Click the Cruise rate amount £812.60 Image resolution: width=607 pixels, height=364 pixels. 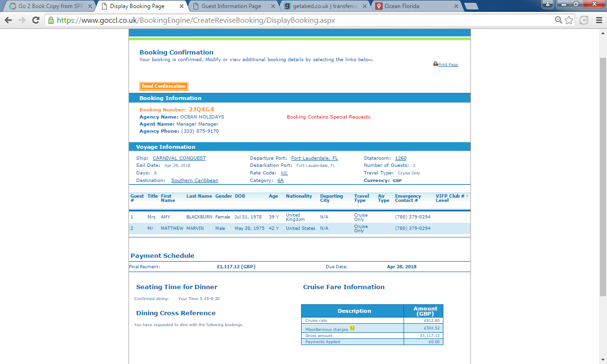432,321
